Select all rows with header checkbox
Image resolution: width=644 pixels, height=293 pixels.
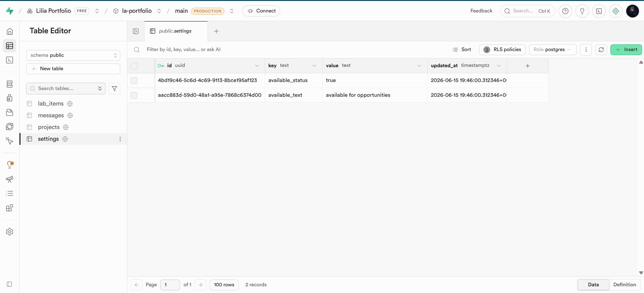click(134, 66)
